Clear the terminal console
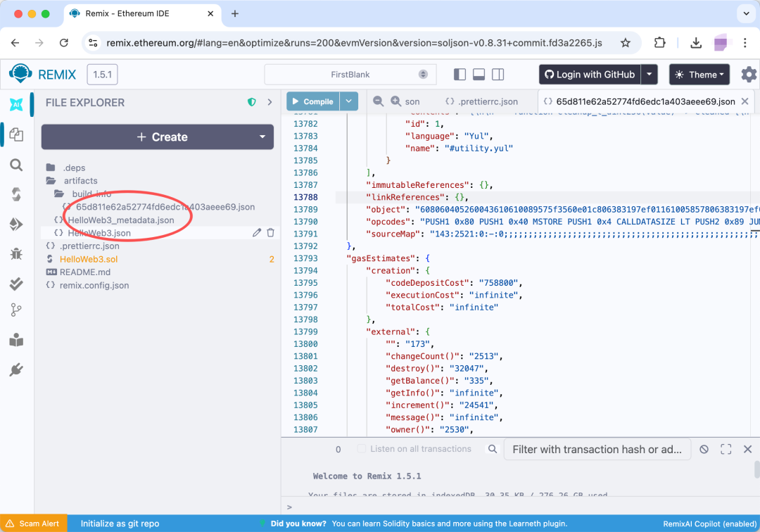This screenshot has height=532, width=760. [704, 449]
